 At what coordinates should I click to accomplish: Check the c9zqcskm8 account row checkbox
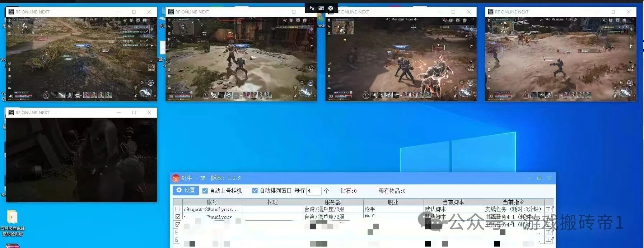tap(178, 209)
